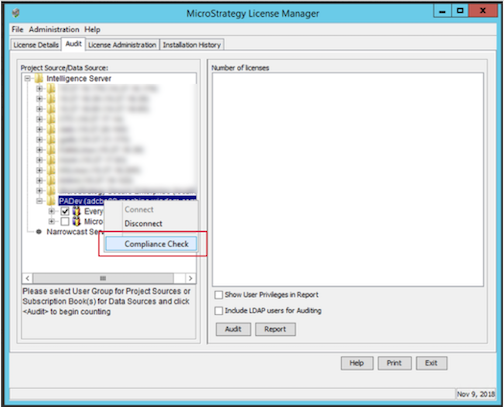Open the File menu

coord(17,29)
